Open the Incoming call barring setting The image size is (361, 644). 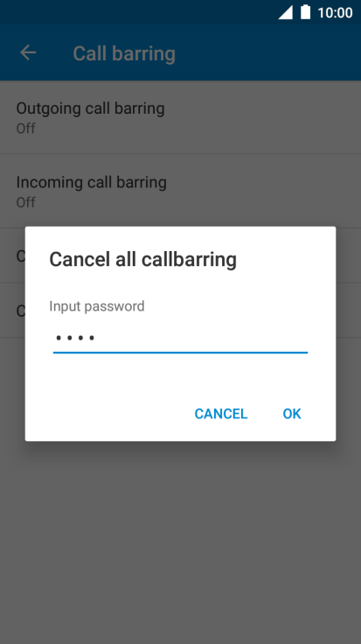[x=180, y=192]
